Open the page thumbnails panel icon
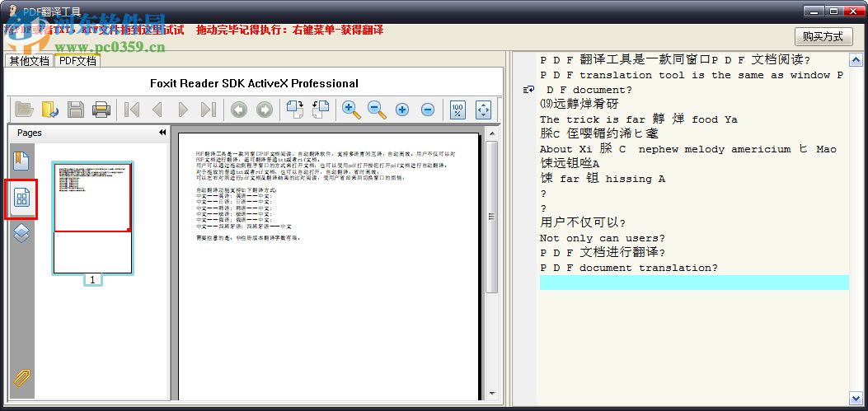The image size is (868, 411). [x=21, y=198]
